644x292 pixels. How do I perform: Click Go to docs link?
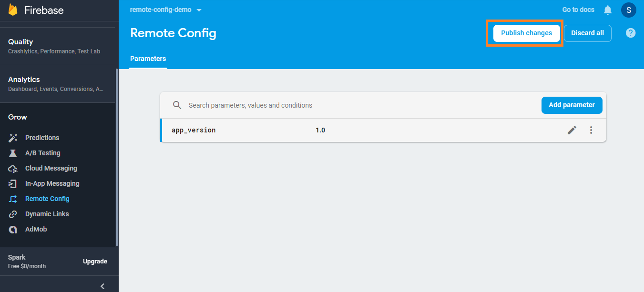(578, 10)
